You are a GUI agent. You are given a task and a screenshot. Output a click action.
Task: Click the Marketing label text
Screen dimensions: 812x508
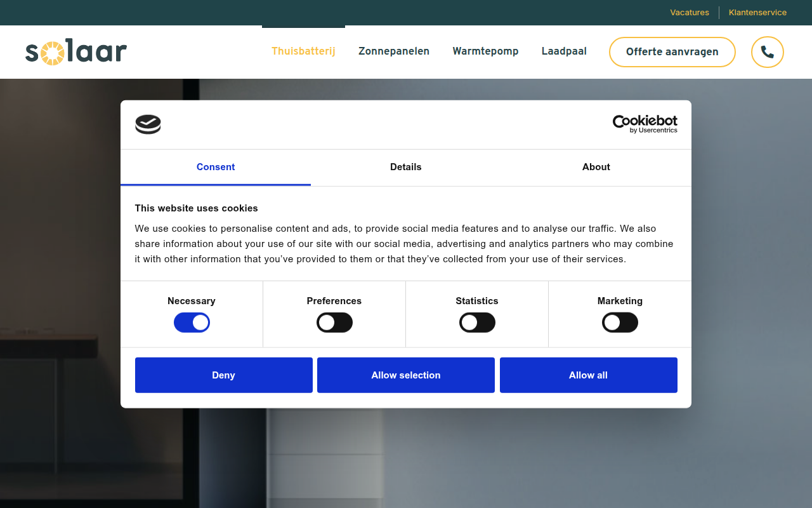(620, 301)
